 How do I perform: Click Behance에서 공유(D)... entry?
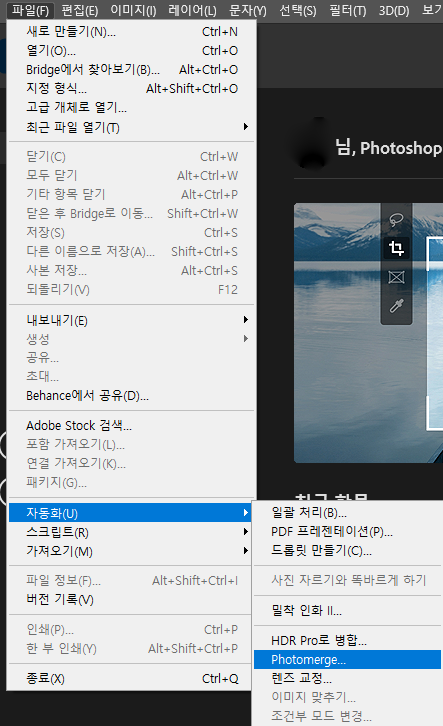click(x=132, y=396)
